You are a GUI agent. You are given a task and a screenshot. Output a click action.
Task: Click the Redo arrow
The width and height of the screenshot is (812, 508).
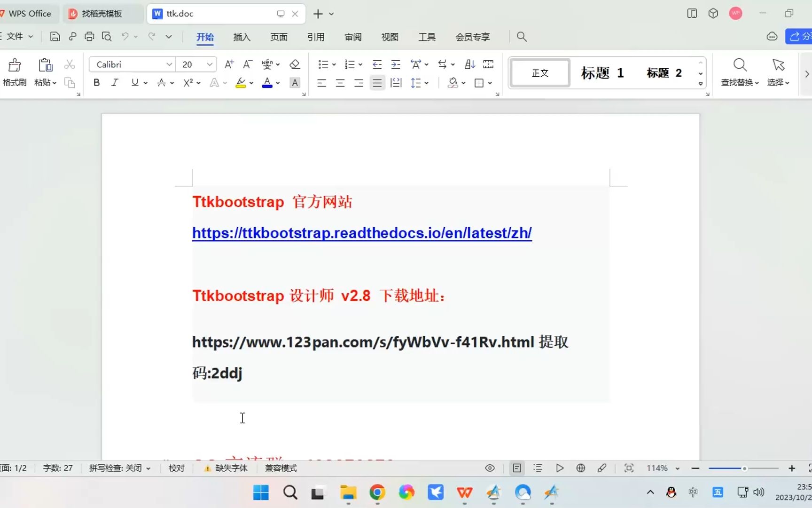(151, 36)
